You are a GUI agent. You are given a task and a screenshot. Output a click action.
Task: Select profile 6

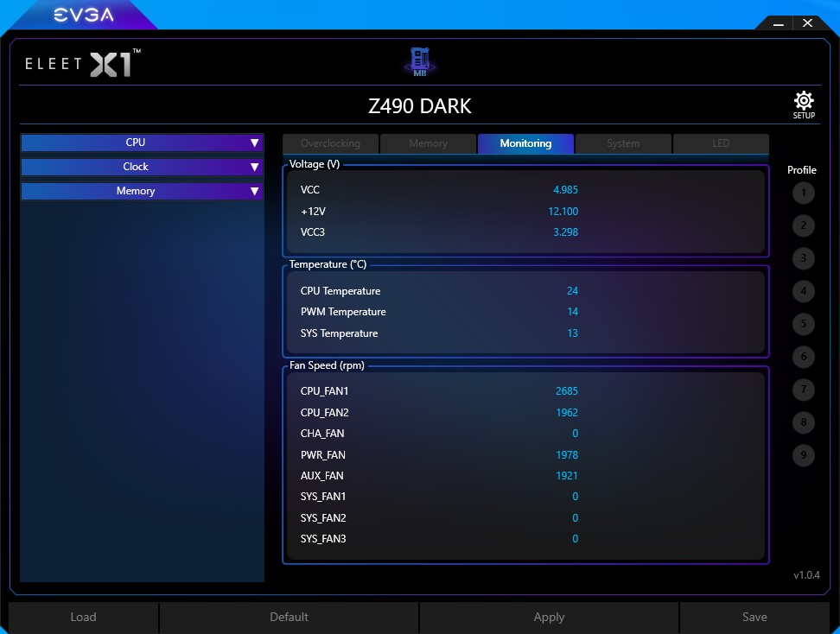[x=803, y=357]
